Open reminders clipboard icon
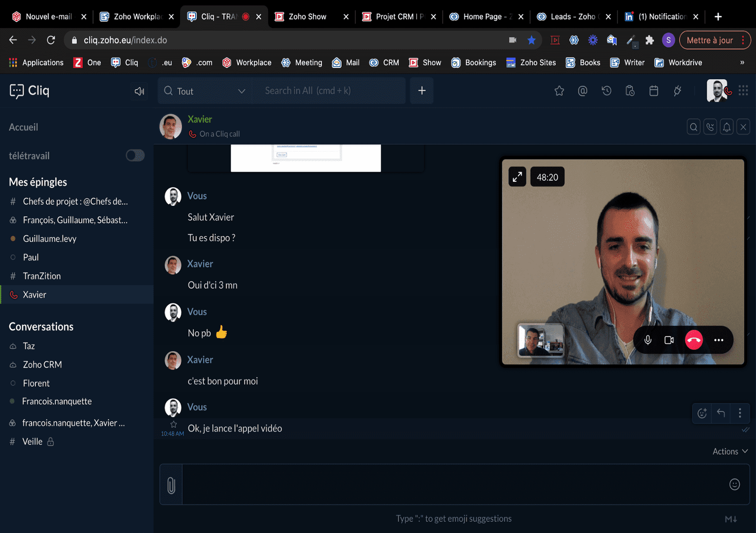Image resolution: width=756 pixels, height=533 pixels. click(x=630, y=91)
